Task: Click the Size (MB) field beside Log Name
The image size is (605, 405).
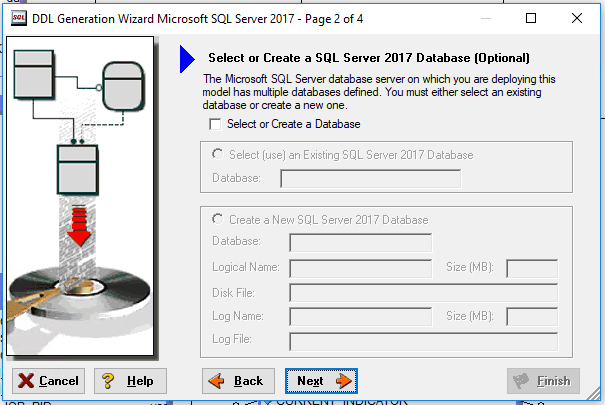Action: click(532, 317)
